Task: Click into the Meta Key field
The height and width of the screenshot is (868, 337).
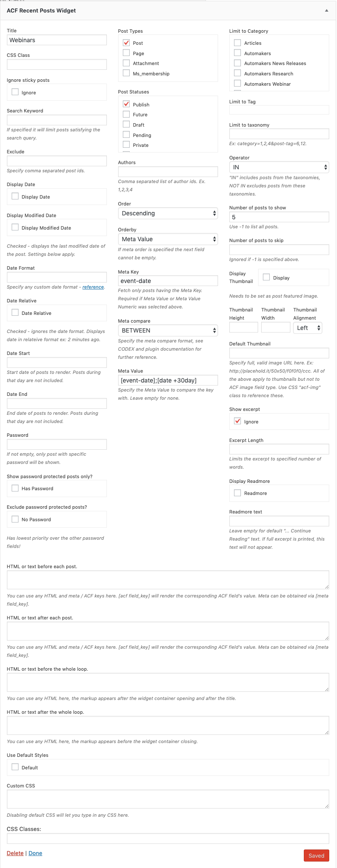Action: click(x=168, y=281)
